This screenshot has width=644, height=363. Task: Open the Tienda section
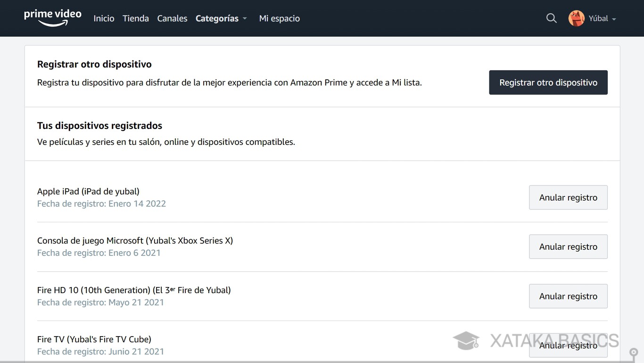(x=135, y=18)
